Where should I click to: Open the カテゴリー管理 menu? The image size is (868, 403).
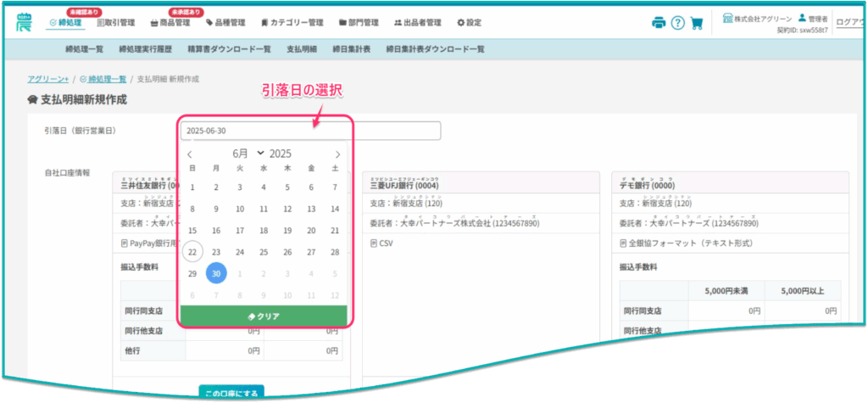pyautogui.click(x=292, y=23)
